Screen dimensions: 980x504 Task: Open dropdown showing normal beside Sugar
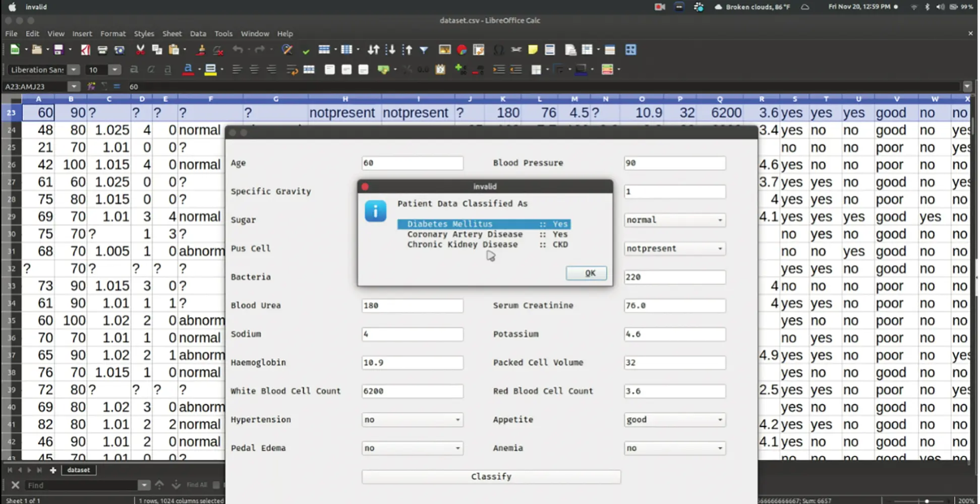(x=674, y=220)
